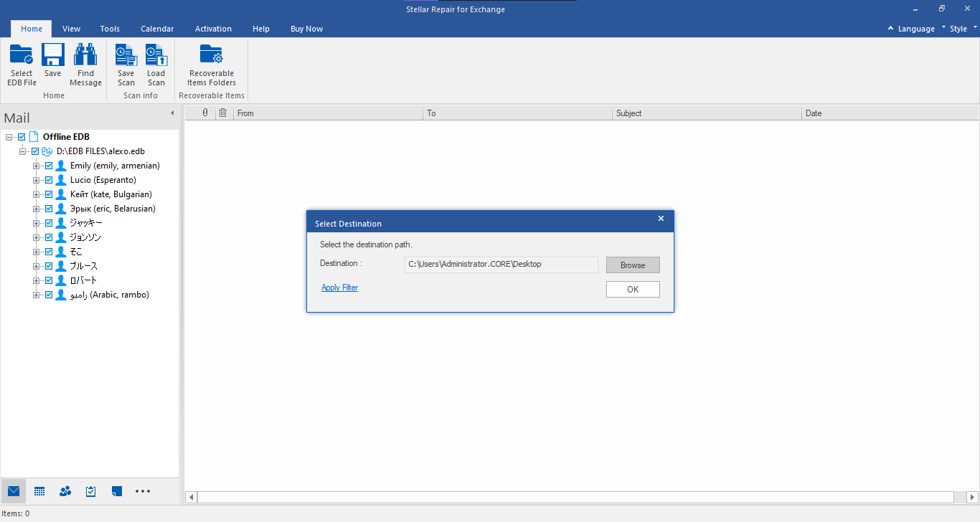This screenshot has height=522, width=980.
Task: Uncheck ジャッキー mailbox checkbox
Action: (x=49, y=223)
